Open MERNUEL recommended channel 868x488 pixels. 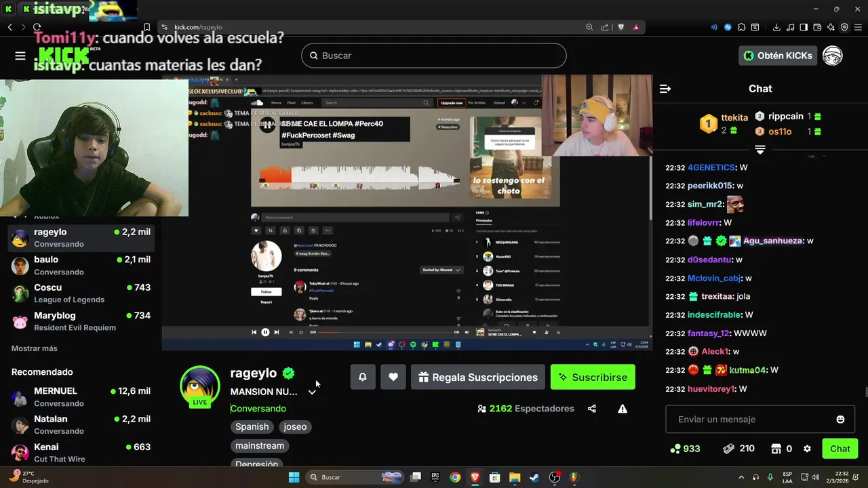[81, 397]
